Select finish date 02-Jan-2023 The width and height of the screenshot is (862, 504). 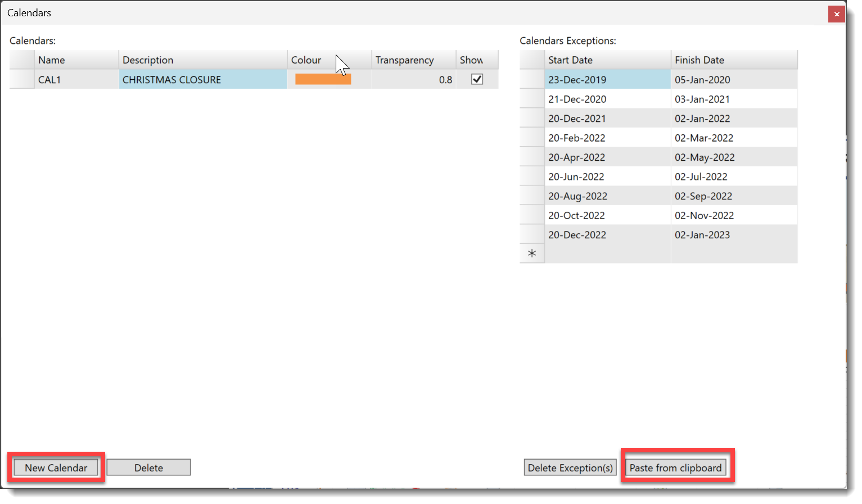coord(734,234)
